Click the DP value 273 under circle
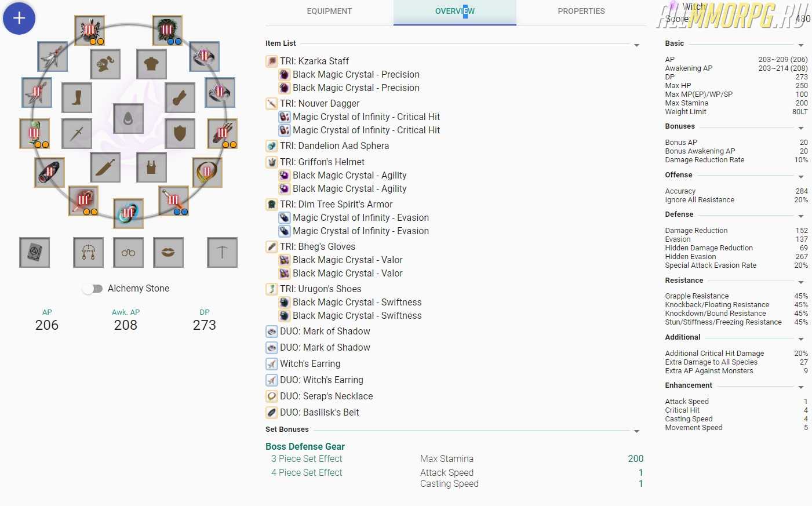812x506 pixels. coord(205,325)
